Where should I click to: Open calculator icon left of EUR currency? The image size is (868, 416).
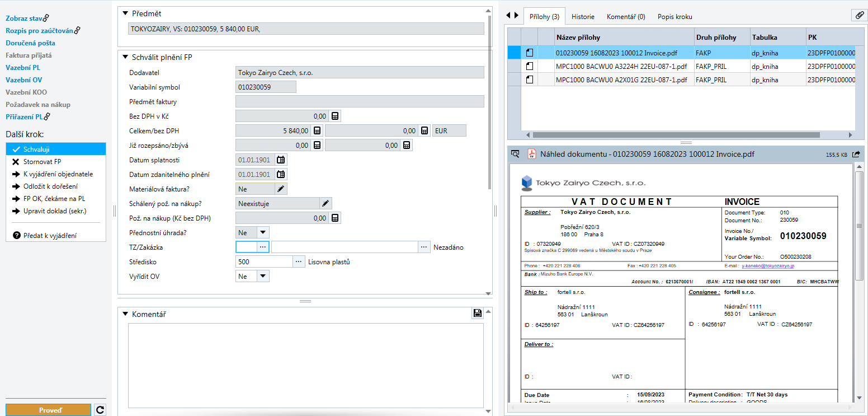pos(424,131)
